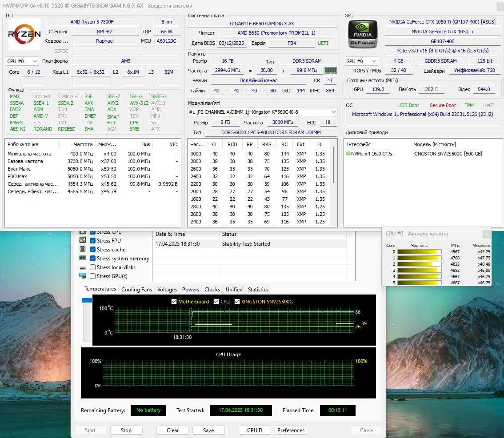Click the AMD Ryzen 5 7500F field
This screenshot has width=504, height=438.
coord(92,22)
